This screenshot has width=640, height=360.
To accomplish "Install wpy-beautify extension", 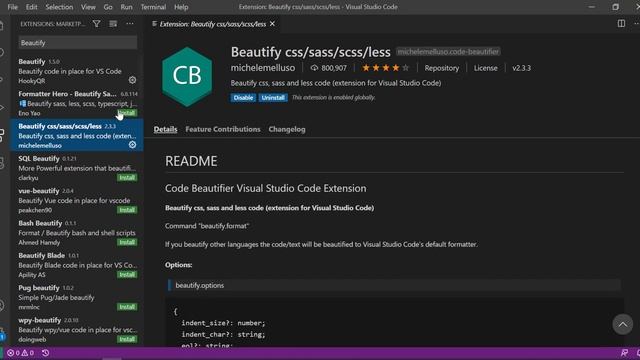I will click(127, 339).
